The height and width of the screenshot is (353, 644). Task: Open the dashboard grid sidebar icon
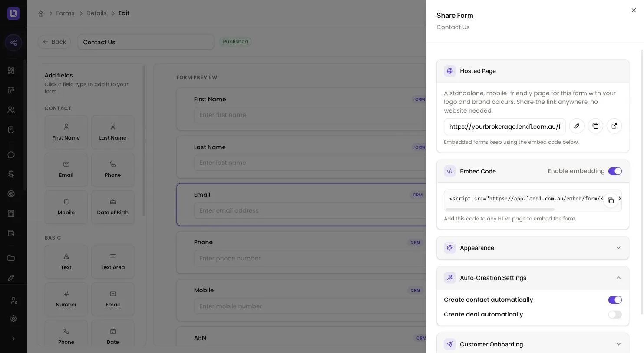11,70
